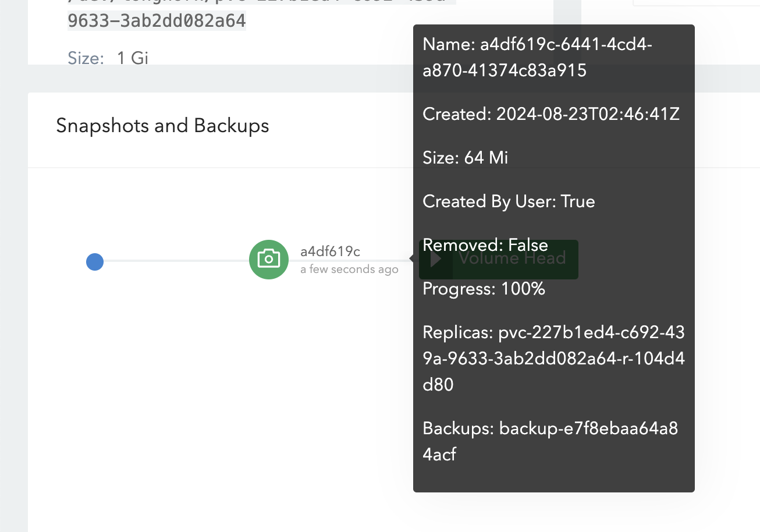Click the "Size: 64 Mi" tooltip line
The image size is (760, 532).
(465, 158)
